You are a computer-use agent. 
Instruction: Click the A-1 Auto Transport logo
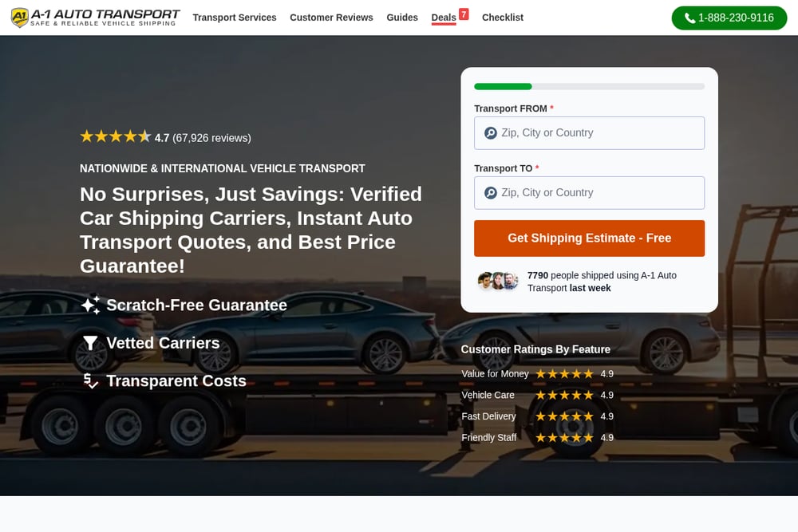click(95, 18)
